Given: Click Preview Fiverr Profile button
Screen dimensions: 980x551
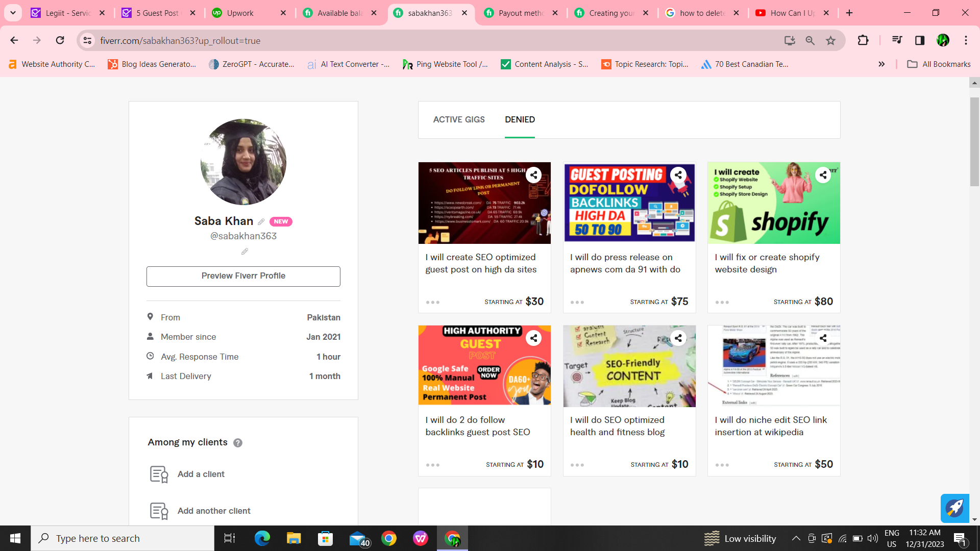Looking at the screenshot, I should pos(243,276).
